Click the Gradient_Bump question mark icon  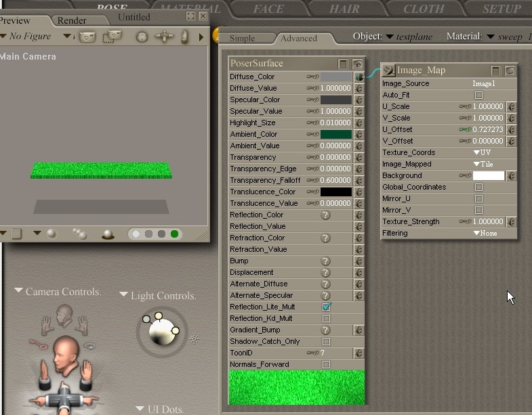[x=325, y=330]
